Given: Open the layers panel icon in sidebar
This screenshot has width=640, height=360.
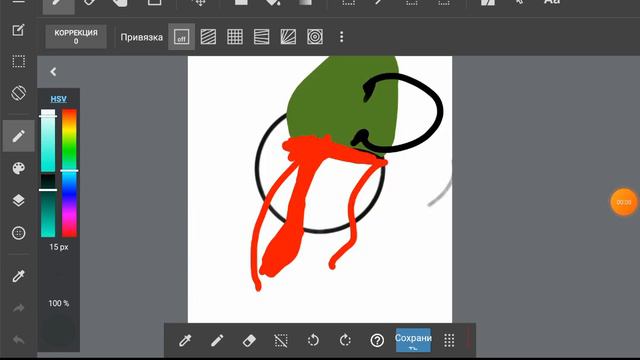Looking at the screenshot, I should [18, 200].
